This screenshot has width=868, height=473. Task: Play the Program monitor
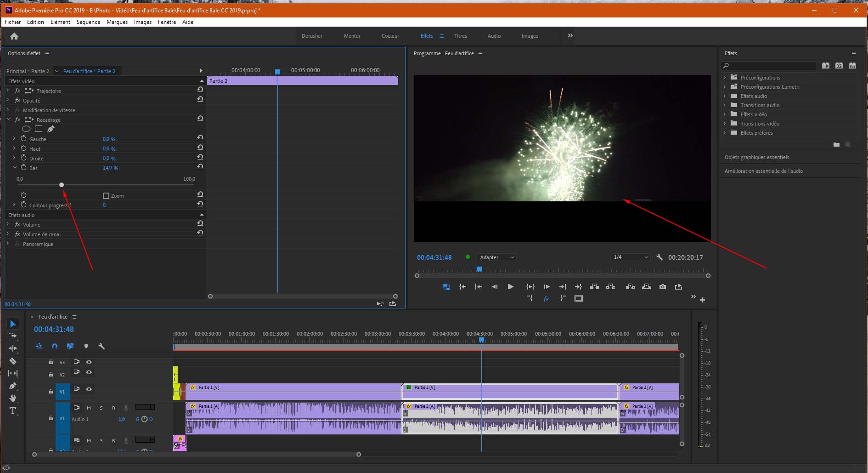point(510,286)
